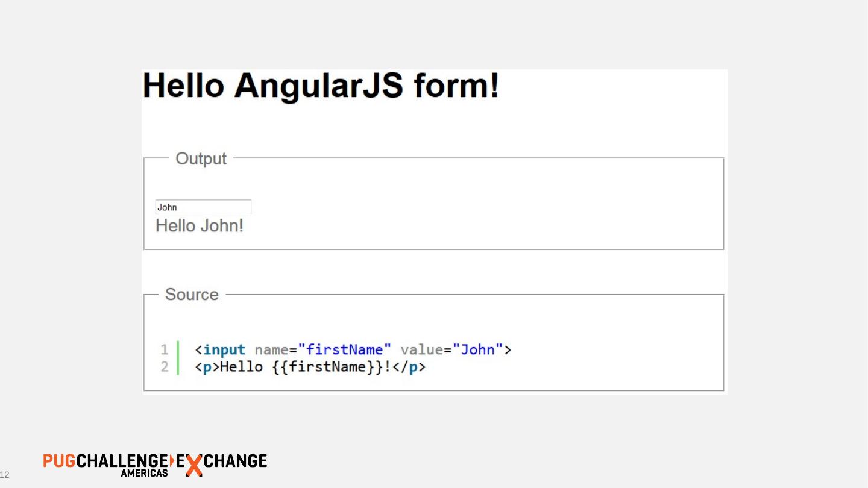Click the "Hello AngularJS form!" heading
This screenshot has width=868, height=488.
321,86
